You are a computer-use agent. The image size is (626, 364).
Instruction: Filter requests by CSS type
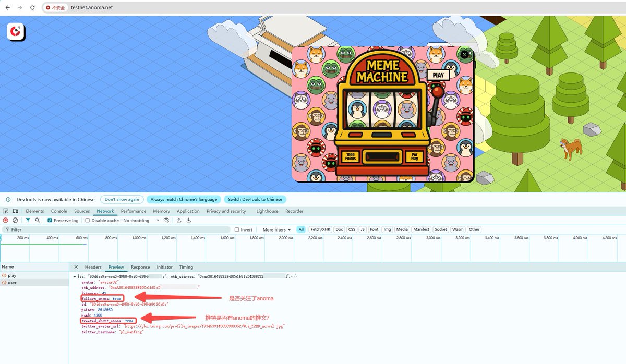(352, 229)
